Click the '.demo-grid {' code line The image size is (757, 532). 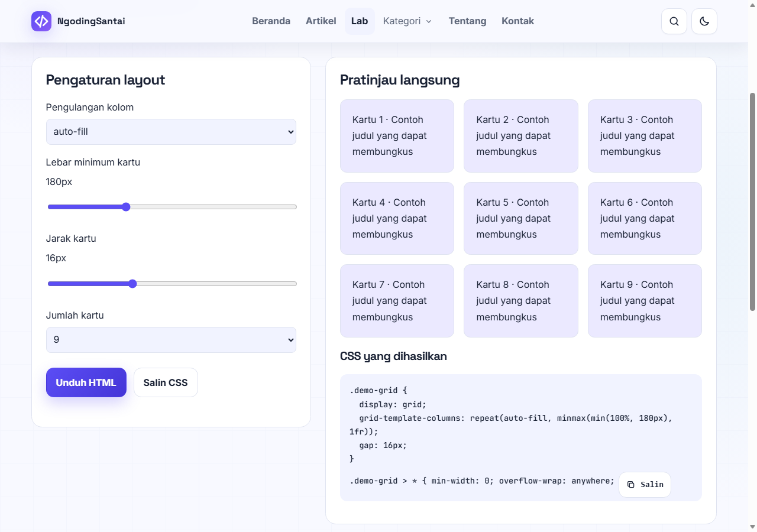[x=378, y=391]
